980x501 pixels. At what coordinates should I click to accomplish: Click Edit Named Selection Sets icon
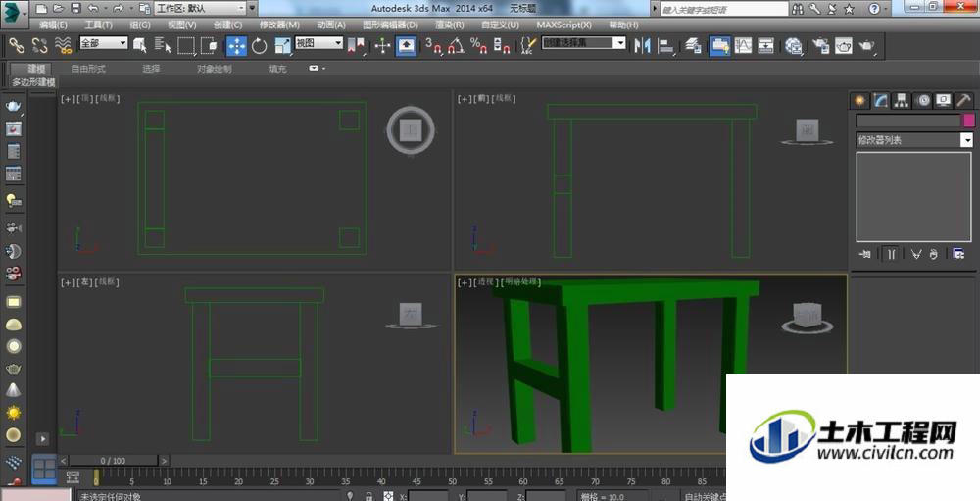tap(529, 45)
